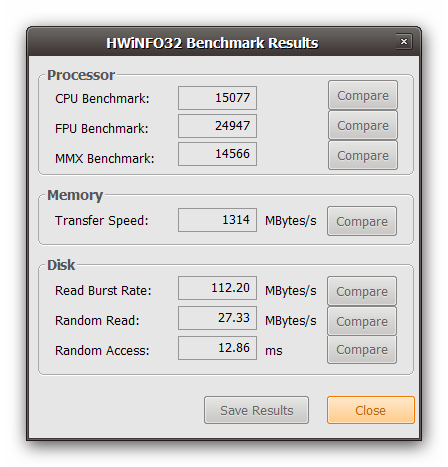Compare the Random Read result

pyautogui.click(x=362, y=321)
